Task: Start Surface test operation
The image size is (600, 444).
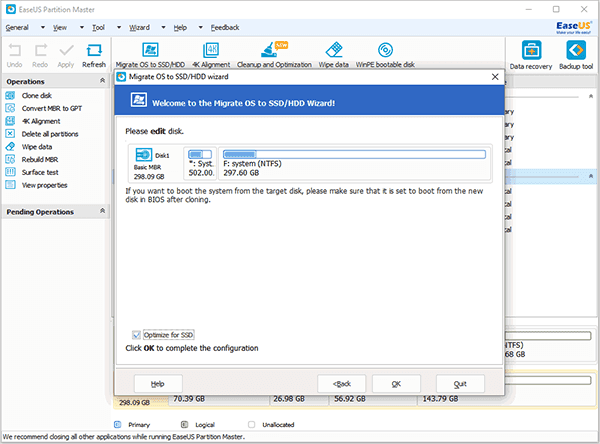Action: 40,172
